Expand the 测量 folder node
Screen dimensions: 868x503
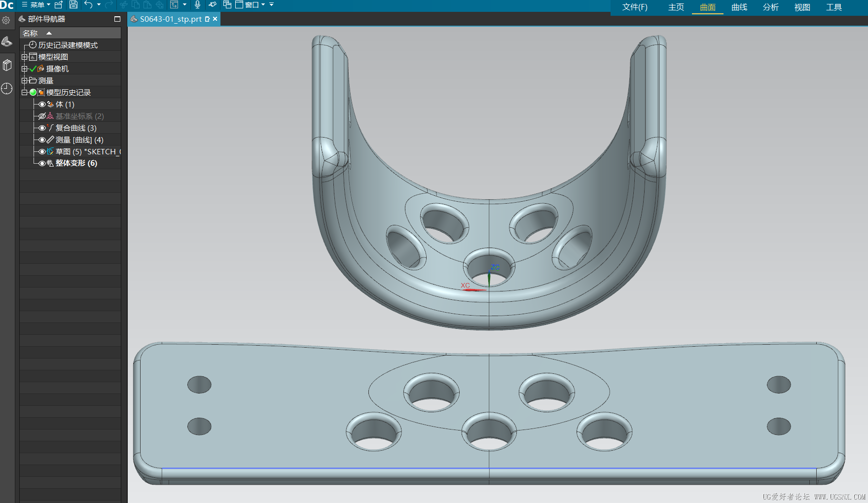click(24, 80)
